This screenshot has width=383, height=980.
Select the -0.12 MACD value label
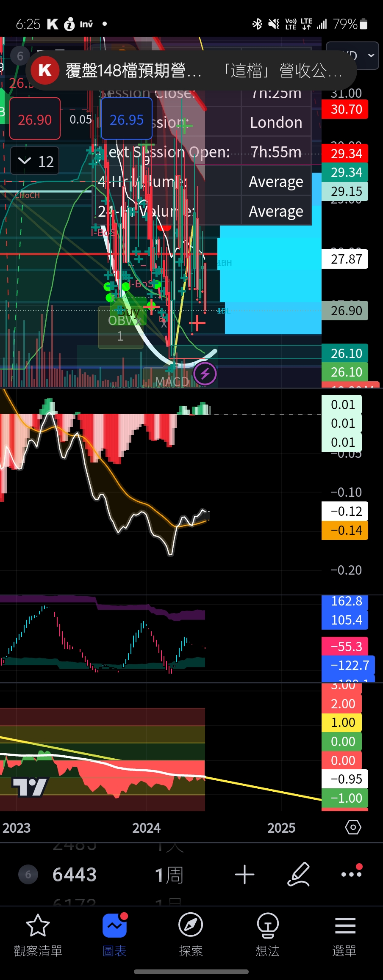pos(345,511)
